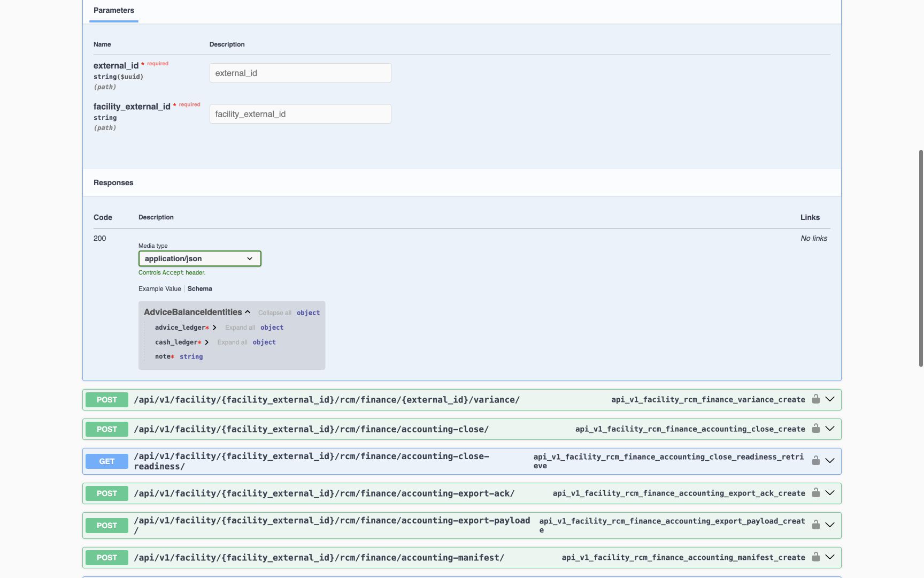
Task: Click the POST badge for accounting-export-ack
Action: (x=107, y=493)
